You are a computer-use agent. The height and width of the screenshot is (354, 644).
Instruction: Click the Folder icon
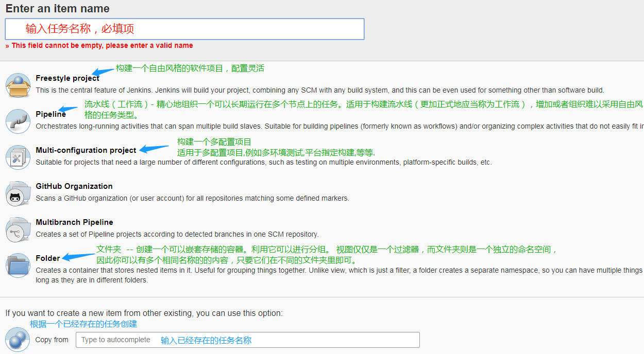pos(18,265)
